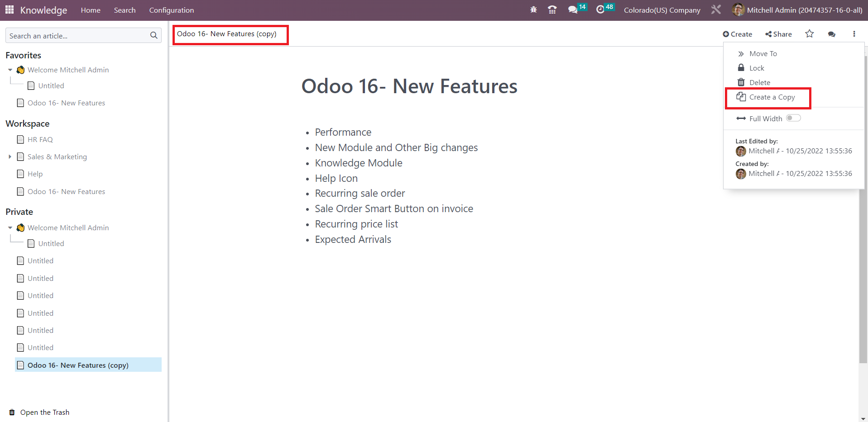
Task: Click the waving hand emoji in Private section
Action: [x=21, y=228]
